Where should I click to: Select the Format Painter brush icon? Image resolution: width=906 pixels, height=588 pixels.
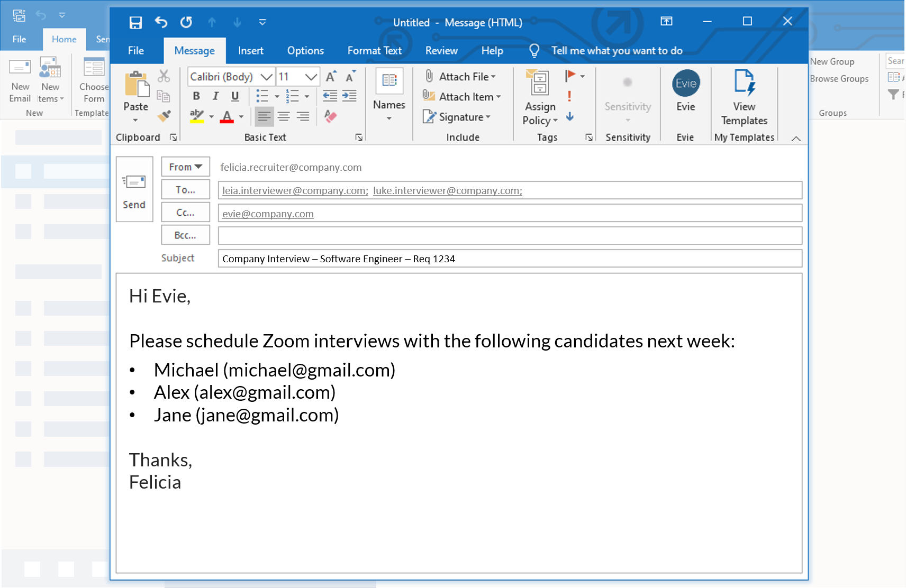(164, 116)
